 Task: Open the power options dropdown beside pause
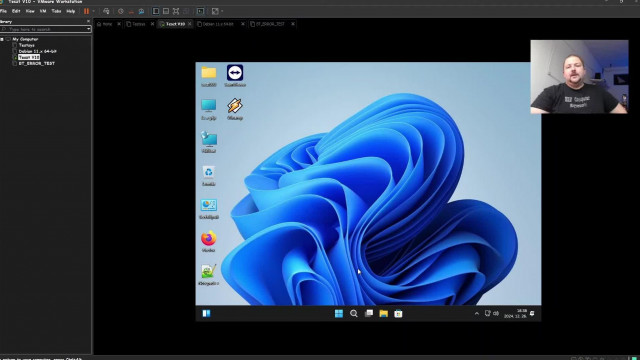[x=94, y=11]
